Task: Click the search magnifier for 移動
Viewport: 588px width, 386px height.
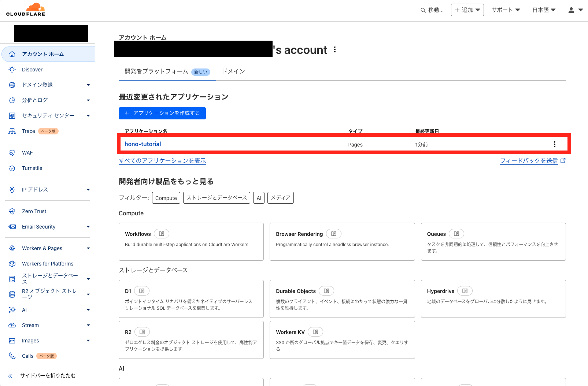Action: click(422, 10)
